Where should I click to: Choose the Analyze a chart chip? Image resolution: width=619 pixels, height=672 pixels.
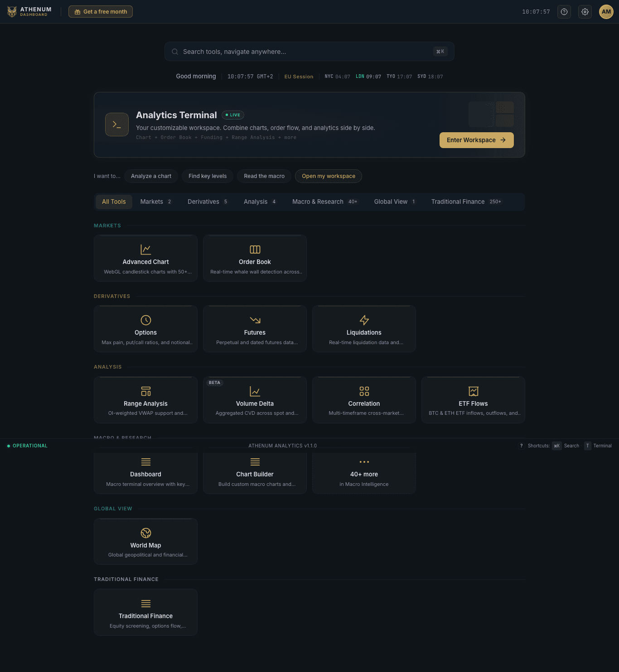pyautogui.click(x=151, y=176)
